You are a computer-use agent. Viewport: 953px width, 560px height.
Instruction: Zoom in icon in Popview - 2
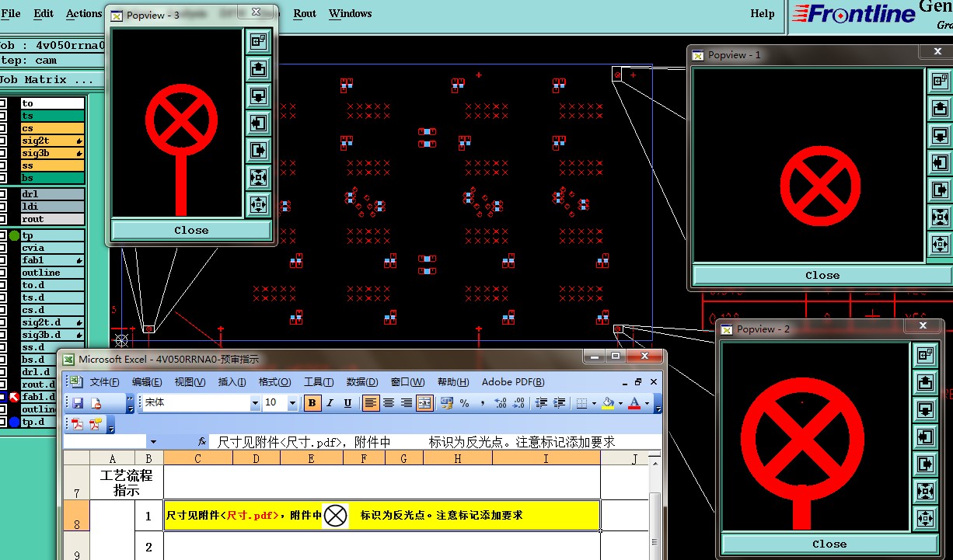(925, 491)
